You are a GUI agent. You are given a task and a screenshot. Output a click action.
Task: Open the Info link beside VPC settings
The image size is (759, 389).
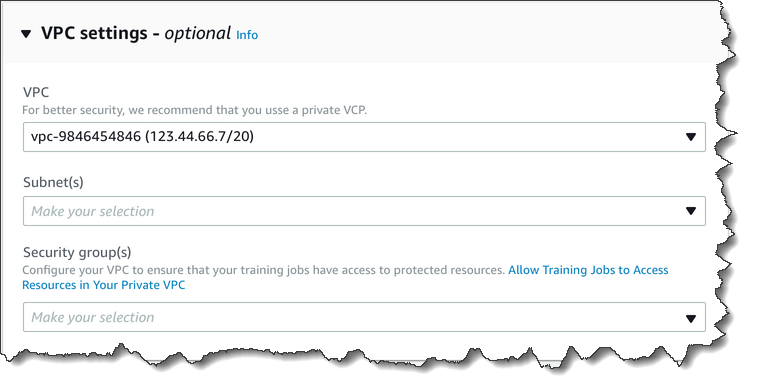(247, 35)
